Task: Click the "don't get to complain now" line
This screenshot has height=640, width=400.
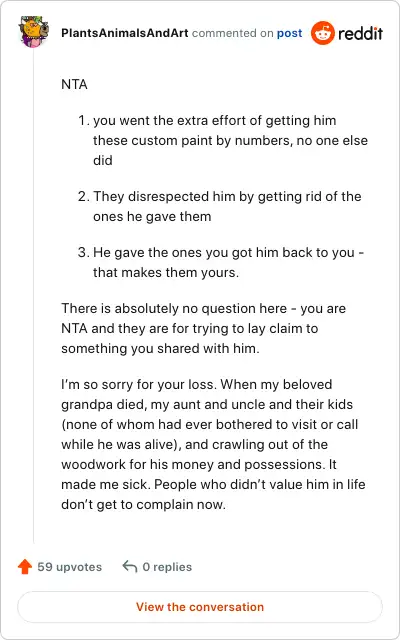Action: point(143,504)
